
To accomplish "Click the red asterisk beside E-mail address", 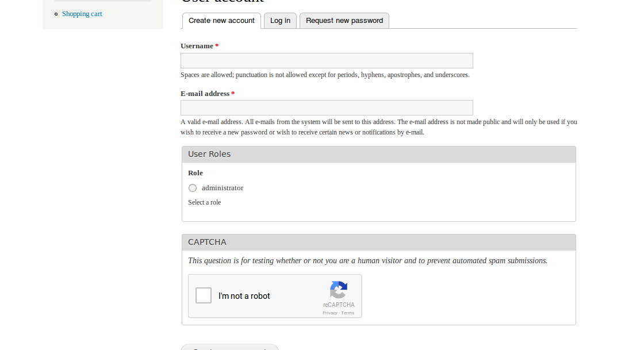I will [232, 93].
